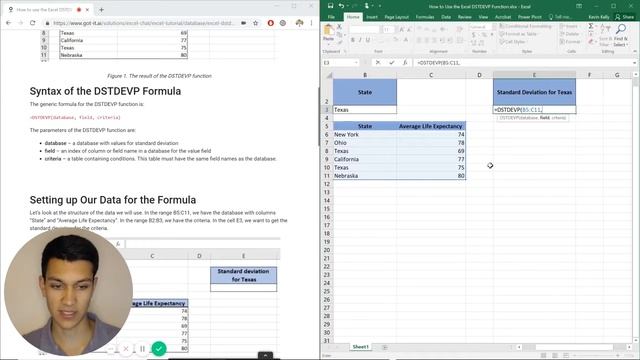Screen dimensions: 640x360
Task: Expand the formula bar with the arrow
Action: click(634, 62)
